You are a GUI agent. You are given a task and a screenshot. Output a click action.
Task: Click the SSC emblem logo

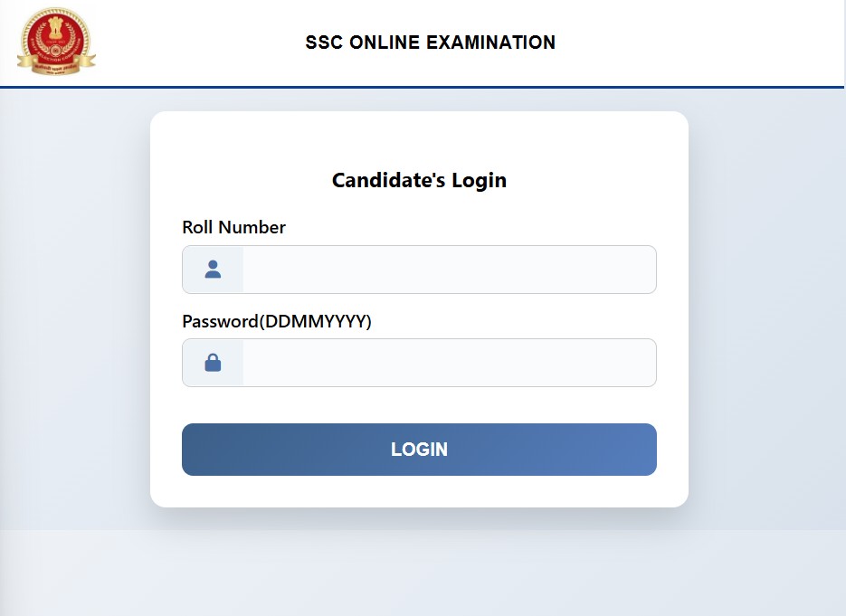55,38
